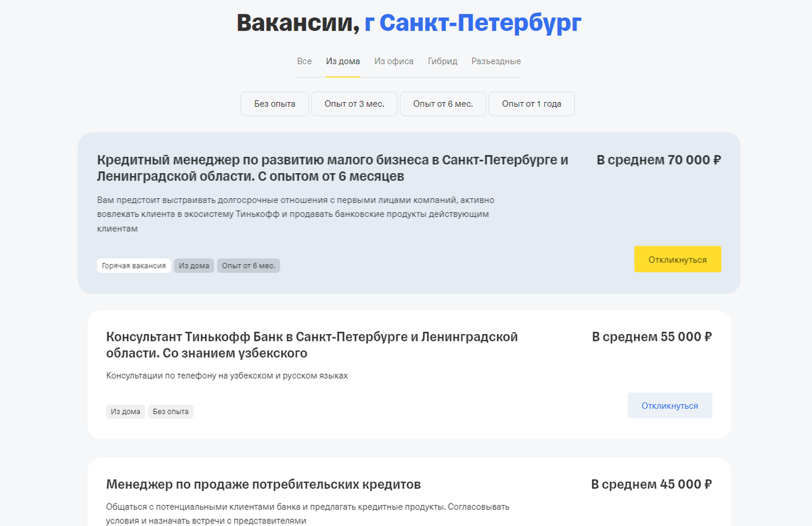Open the Tinkoff Bank consultant vacancy title
The width and height of the screenshot is (812, 526).
pyautogui.click(x=311, y=344)
